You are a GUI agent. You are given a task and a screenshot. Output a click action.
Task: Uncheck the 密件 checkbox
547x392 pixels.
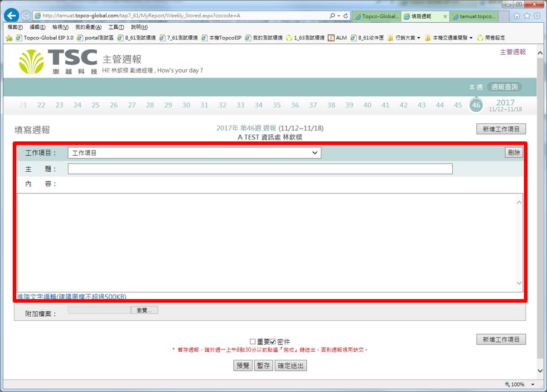coord(273,342)
